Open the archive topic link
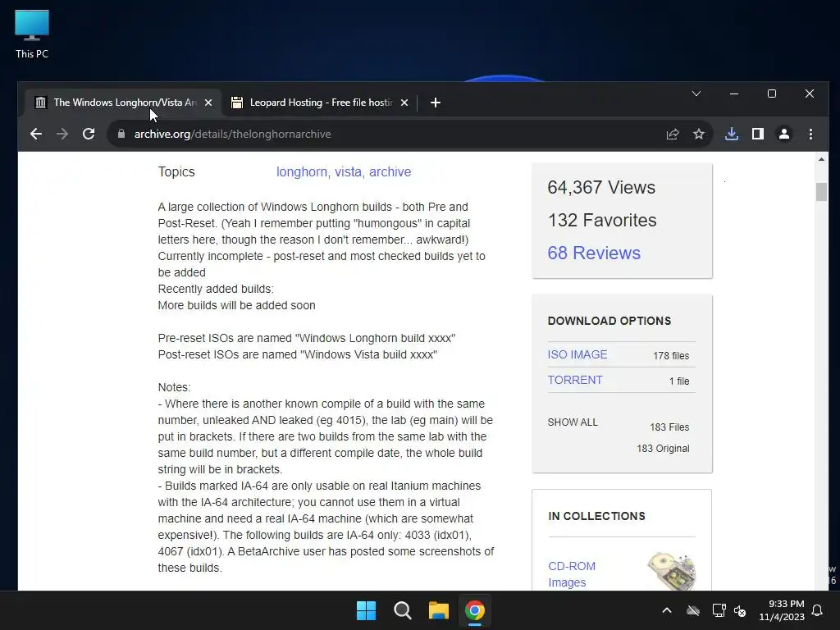The image size is (840, 630). [x=390, y=172]
